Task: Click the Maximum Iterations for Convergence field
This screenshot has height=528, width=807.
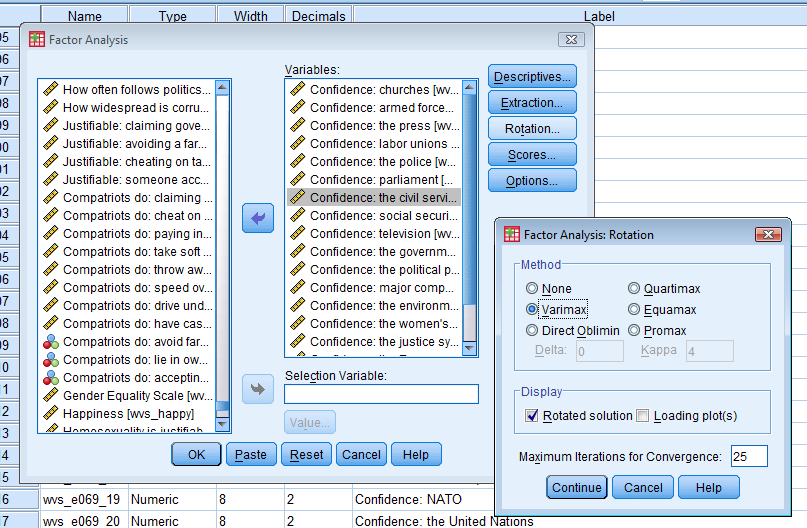Action: point(748,457)
